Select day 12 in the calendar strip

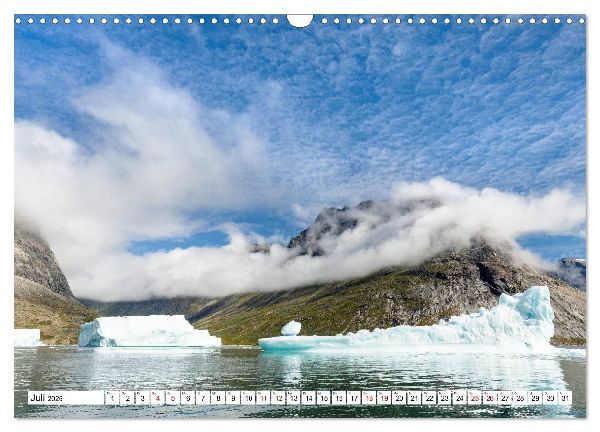[x=279, y=398]
